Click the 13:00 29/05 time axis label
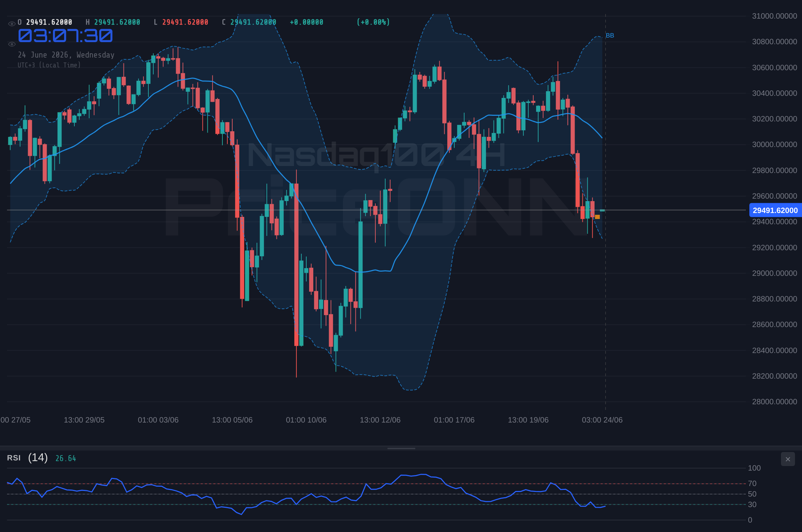 coord(84,420)
